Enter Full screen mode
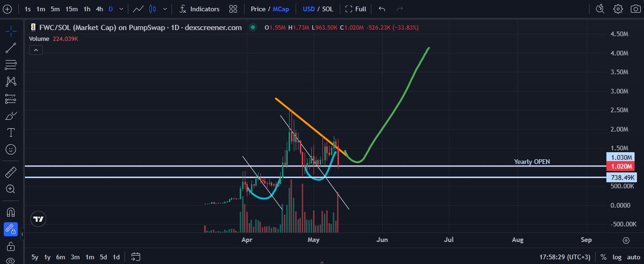 356,9
